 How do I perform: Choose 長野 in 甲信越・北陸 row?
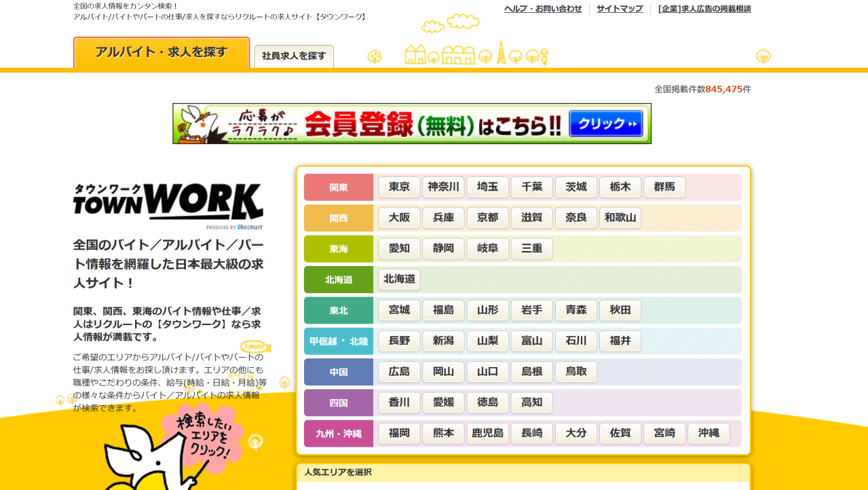[x=399, y=341]
